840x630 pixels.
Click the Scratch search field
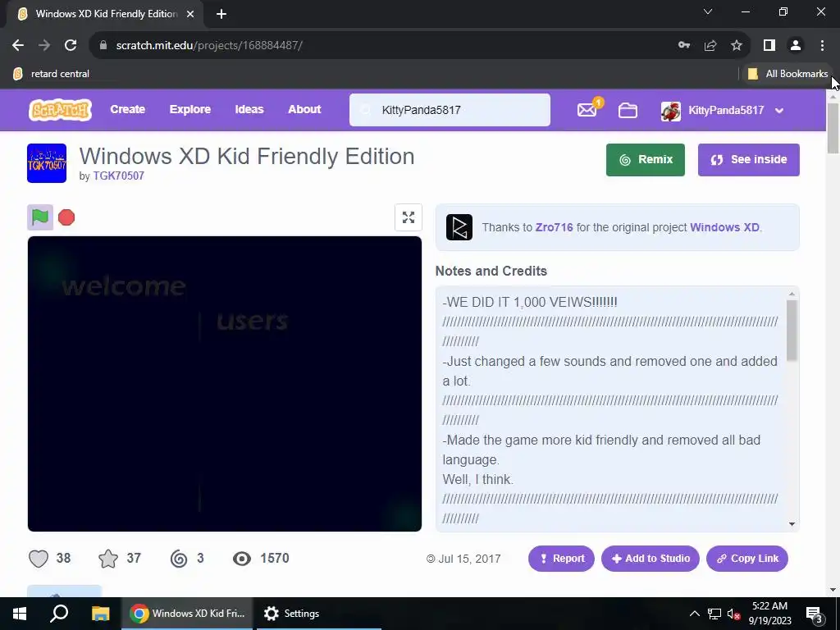pos(450,111)
